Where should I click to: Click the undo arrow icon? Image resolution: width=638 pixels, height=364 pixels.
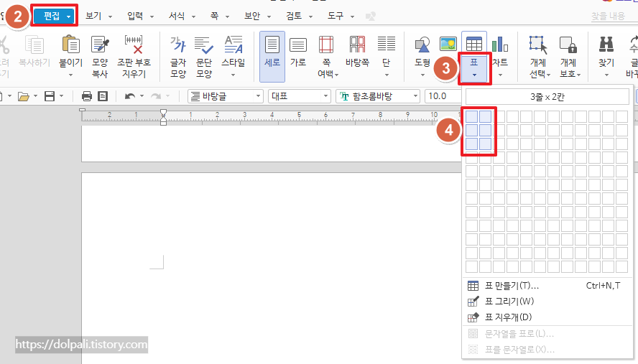pos(130,96)
